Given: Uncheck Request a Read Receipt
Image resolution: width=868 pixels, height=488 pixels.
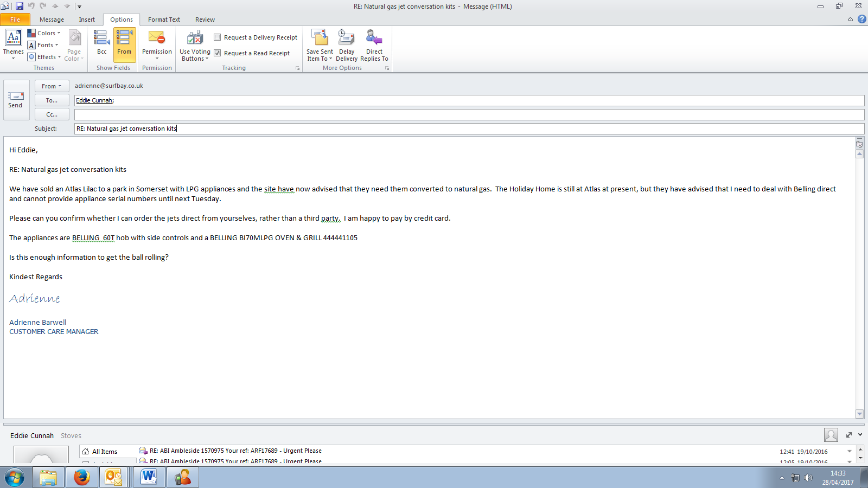Looking at the screenshot, I should click(217, 53).
